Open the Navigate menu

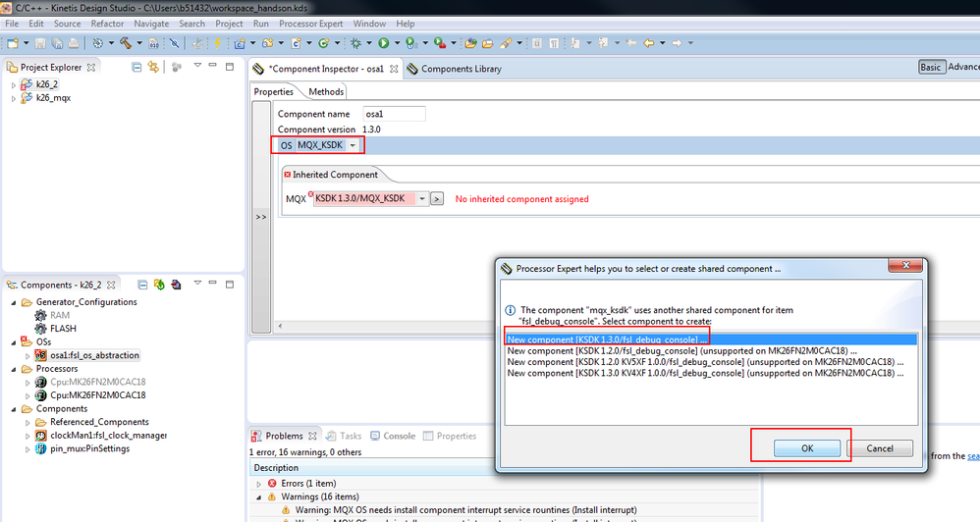click(151, 24)
